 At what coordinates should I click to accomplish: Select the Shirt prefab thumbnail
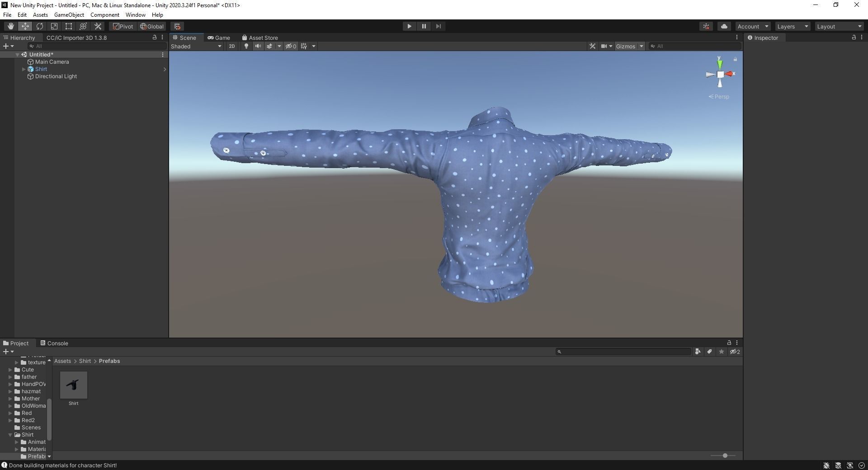(x=74, y=385)
